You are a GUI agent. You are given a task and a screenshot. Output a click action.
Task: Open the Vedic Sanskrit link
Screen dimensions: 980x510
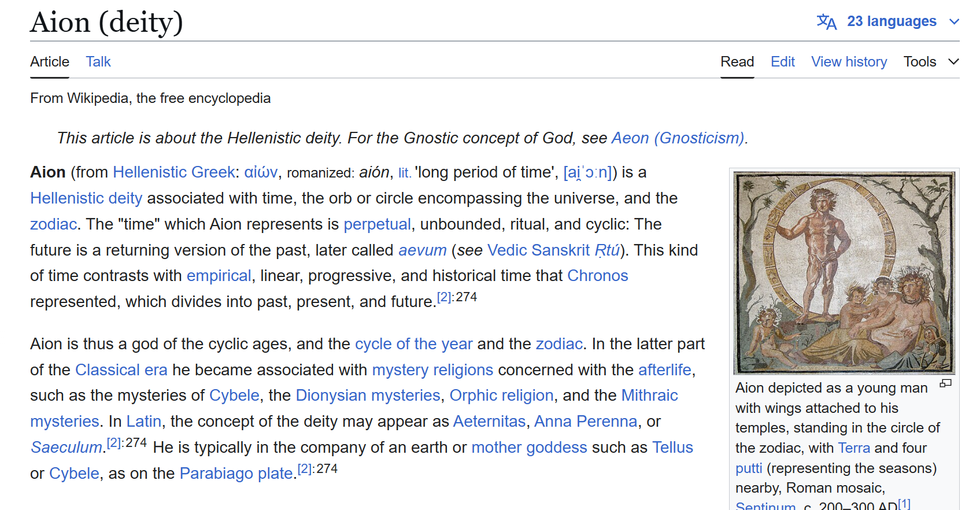pyautogui.click(x=538, y=250)
